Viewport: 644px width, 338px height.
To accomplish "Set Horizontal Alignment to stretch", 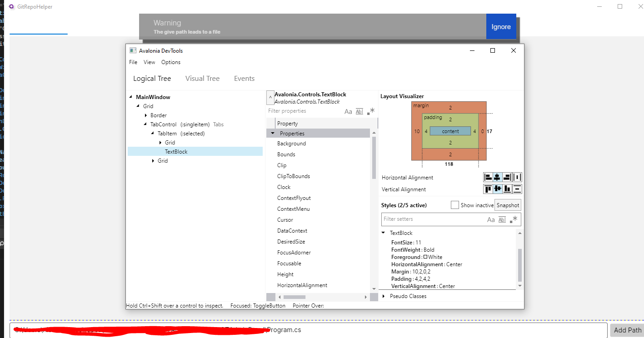I will click(x=517, y=177).
